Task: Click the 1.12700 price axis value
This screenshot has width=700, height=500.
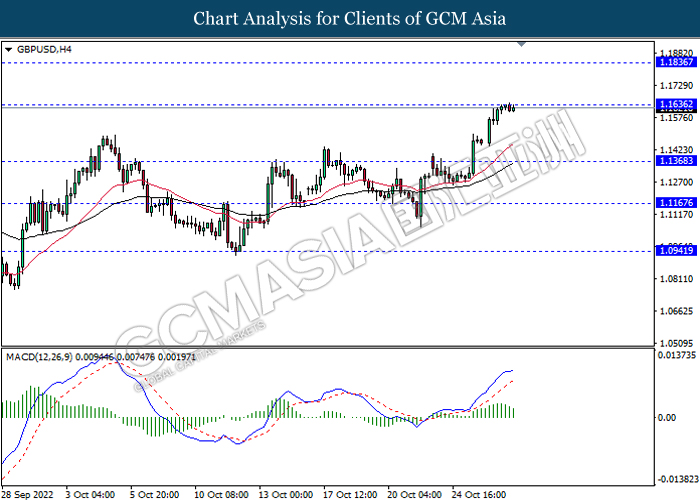Action: click(676, 182)
